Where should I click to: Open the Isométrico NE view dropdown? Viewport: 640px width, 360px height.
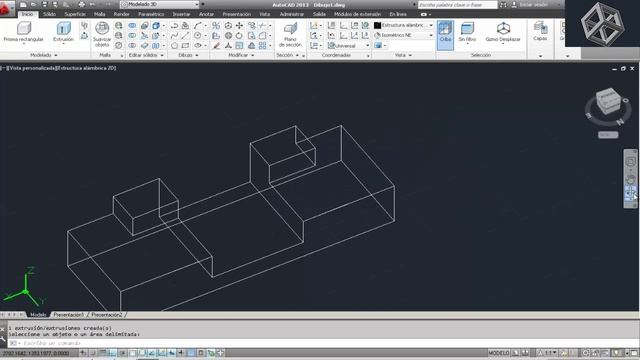(x=403, y=36)
